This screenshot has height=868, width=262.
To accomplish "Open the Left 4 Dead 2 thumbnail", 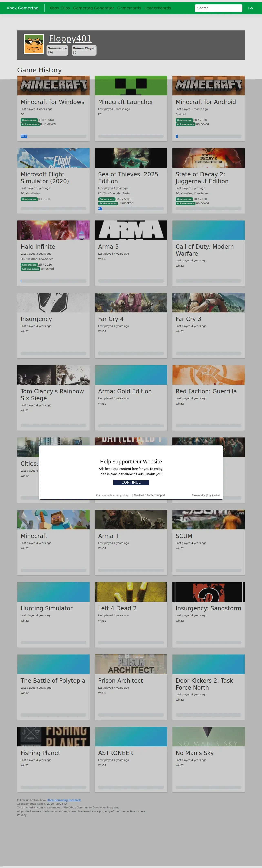I will (x=131, y=592).
